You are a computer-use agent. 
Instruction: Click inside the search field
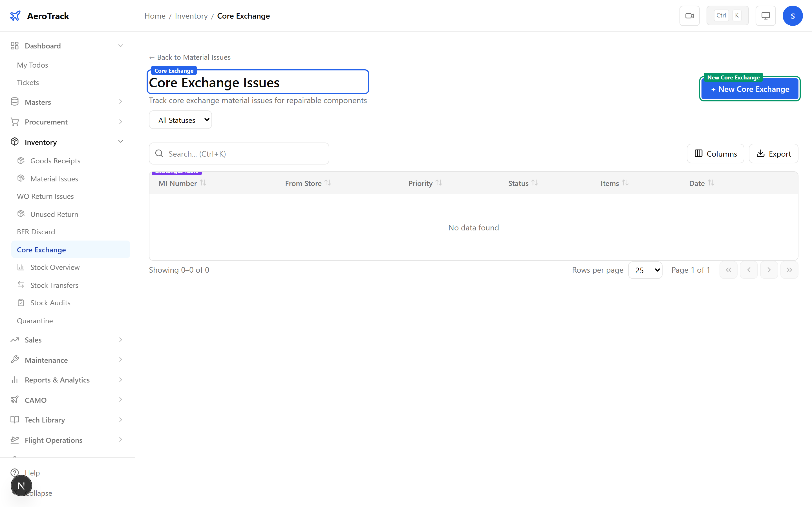[x=239, y=153]
